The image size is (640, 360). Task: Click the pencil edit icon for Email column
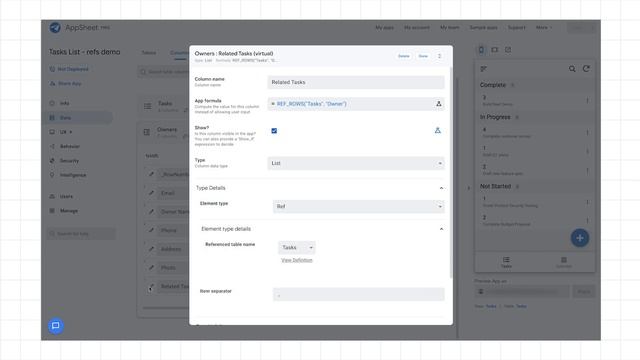151,193
